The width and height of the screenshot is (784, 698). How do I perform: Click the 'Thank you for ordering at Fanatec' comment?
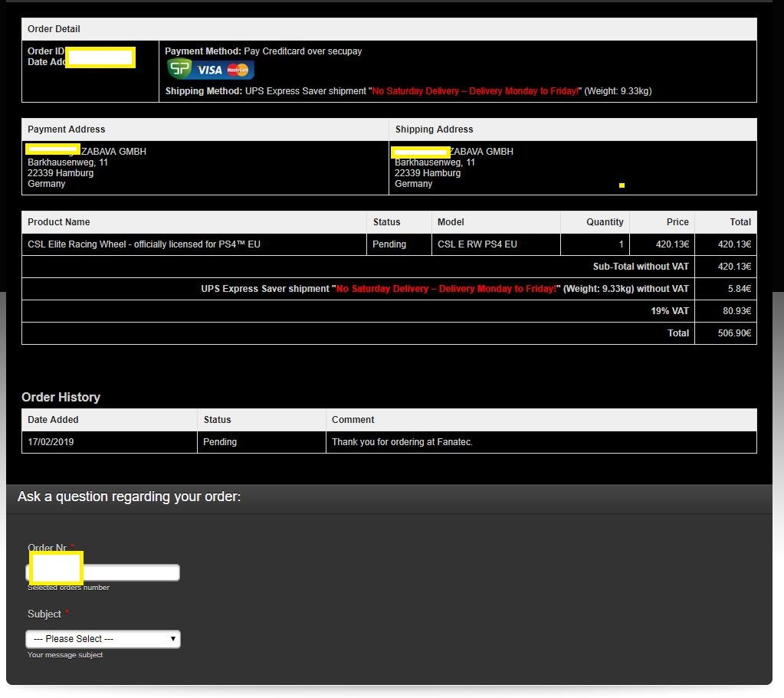[402, 442]
